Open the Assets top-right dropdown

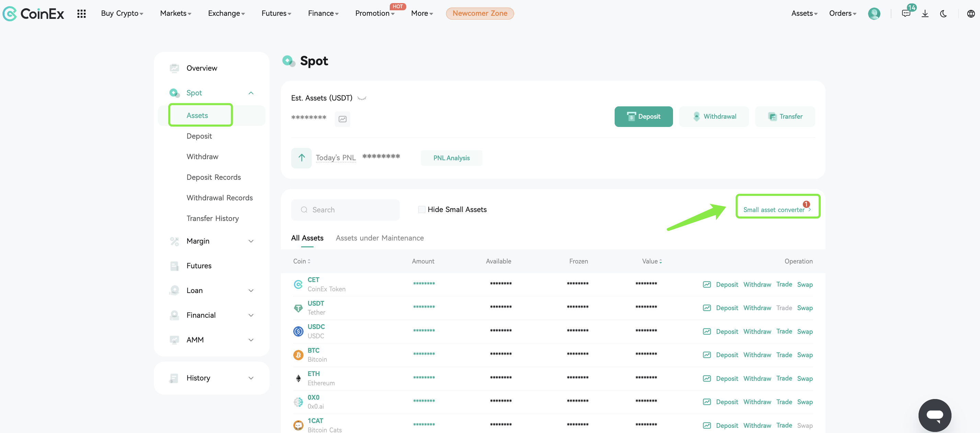coord(804,13)
